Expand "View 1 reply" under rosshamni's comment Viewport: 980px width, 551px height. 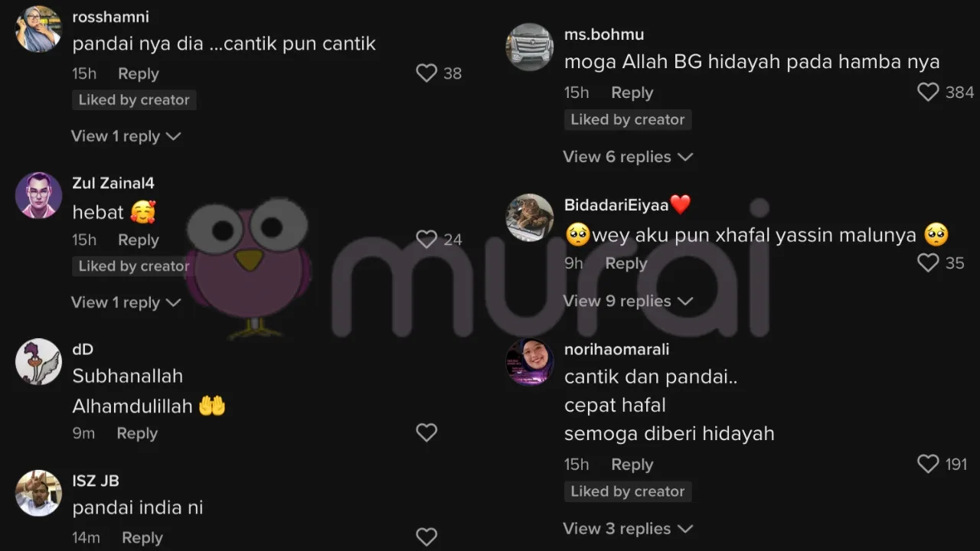pyautogui.click(x=126, y=136)
